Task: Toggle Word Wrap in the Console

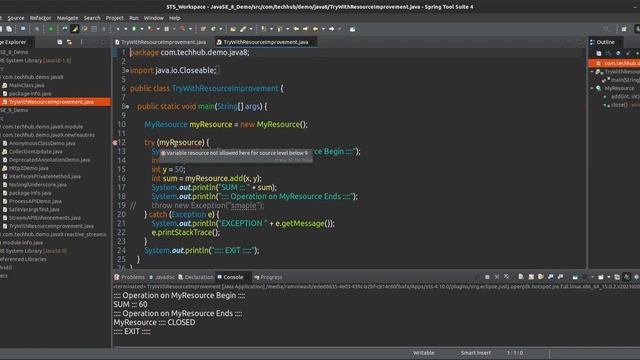Action: pos(541,277)
